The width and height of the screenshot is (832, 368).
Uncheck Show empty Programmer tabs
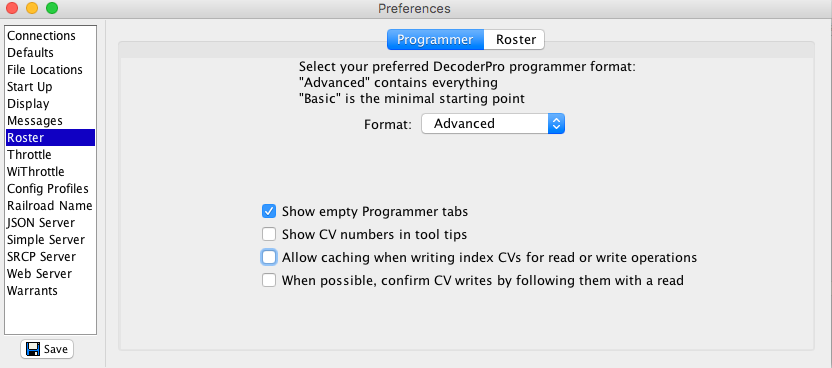point(269,212)
